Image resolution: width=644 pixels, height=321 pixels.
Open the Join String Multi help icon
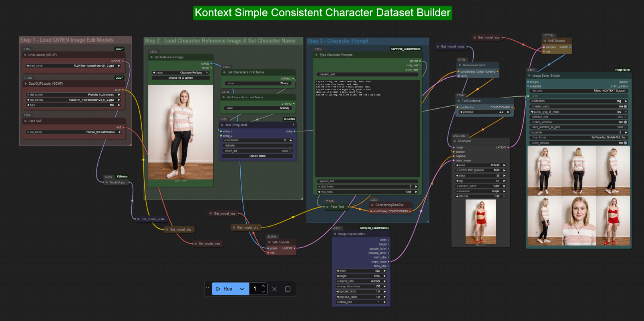(x=293, y=125)
